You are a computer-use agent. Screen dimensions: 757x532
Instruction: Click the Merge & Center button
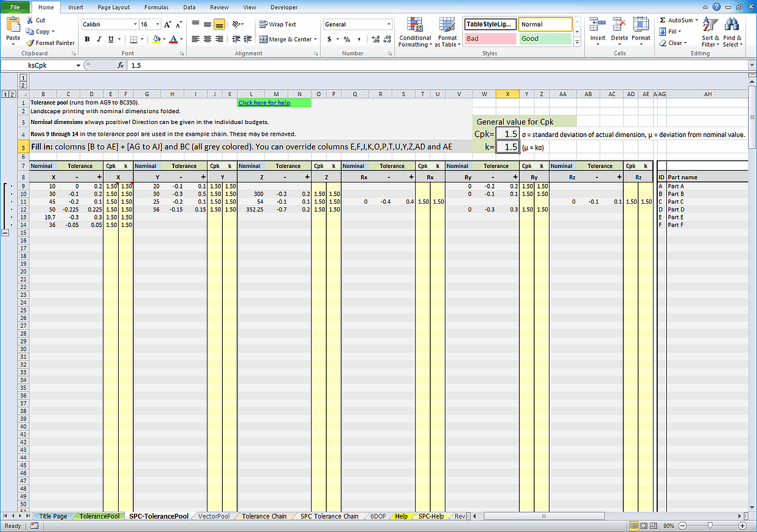[285, 39]
